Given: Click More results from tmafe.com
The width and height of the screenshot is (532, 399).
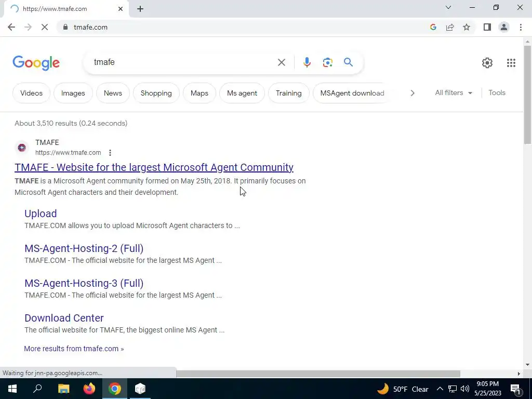Looking at the screenshot, I should click(74, 349).
